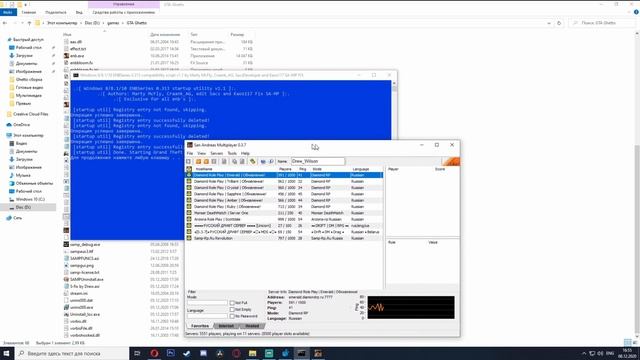Switch to the Internet servers tab
This screenshot has height=360, width=640.
click(x=227, y=326)
